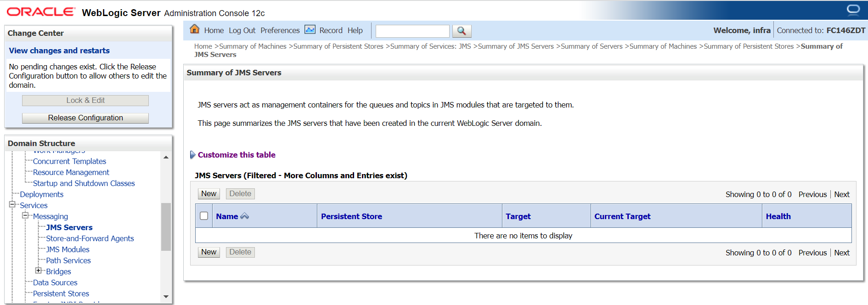This screenshot has height=305, width=868.
Task: Click the Name column sort arrow icon
Action: pos(245,216)
